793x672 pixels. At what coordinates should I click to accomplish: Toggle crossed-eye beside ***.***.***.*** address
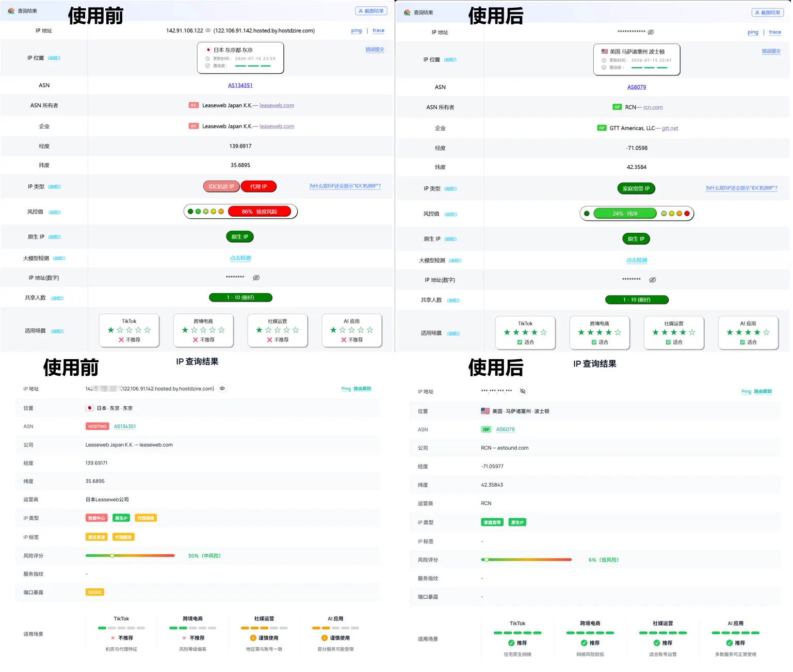click(523, 391)
